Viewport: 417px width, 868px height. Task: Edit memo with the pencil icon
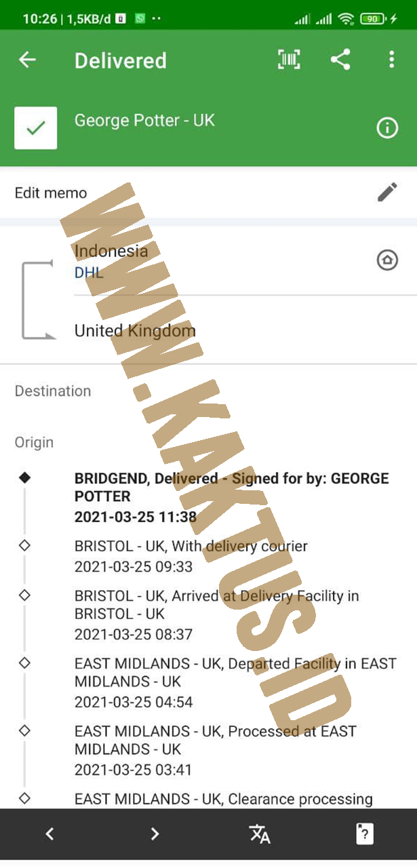(x=387, y=193)
